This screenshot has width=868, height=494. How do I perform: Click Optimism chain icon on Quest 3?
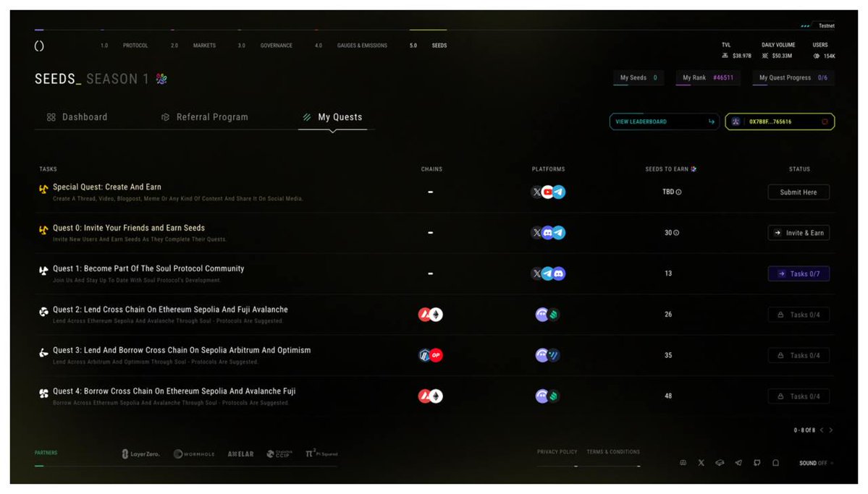coord(437,355)
